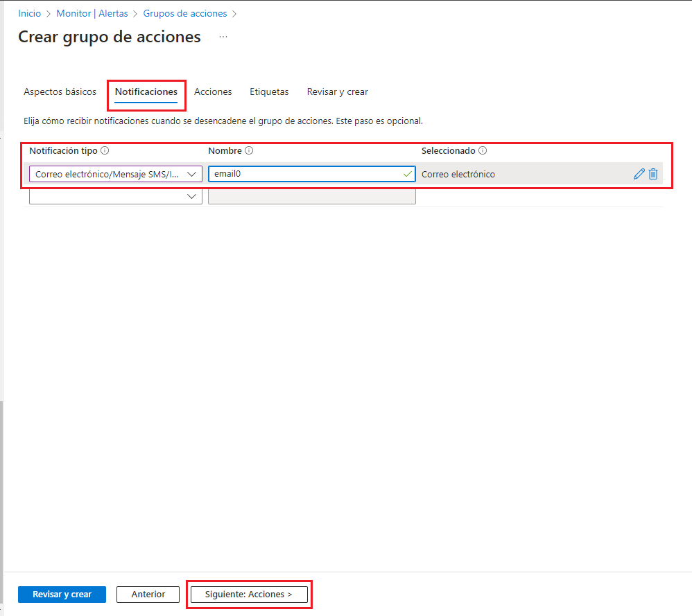Click the Anterior button

tap(148, 594)
